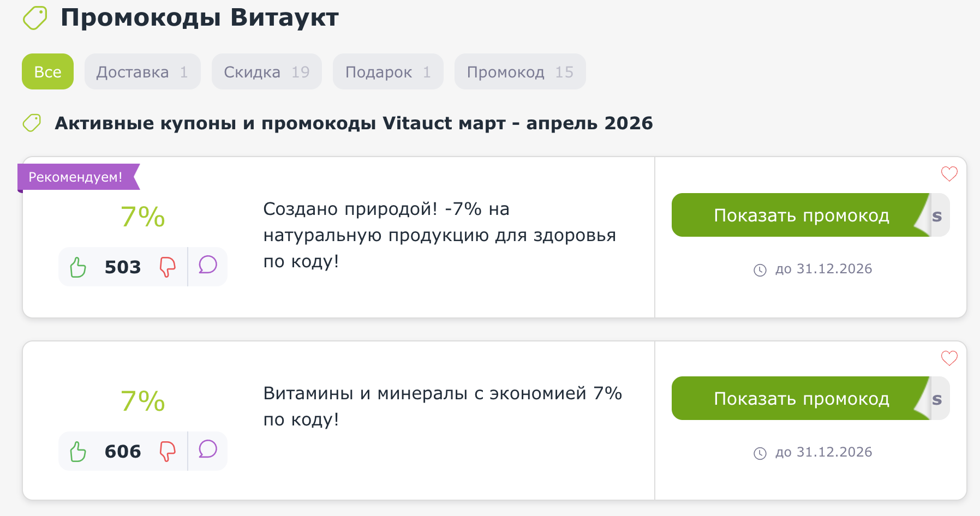Click the green '7%' discount value on the first coupon
The image size is (980, 516).
point(143,216)
